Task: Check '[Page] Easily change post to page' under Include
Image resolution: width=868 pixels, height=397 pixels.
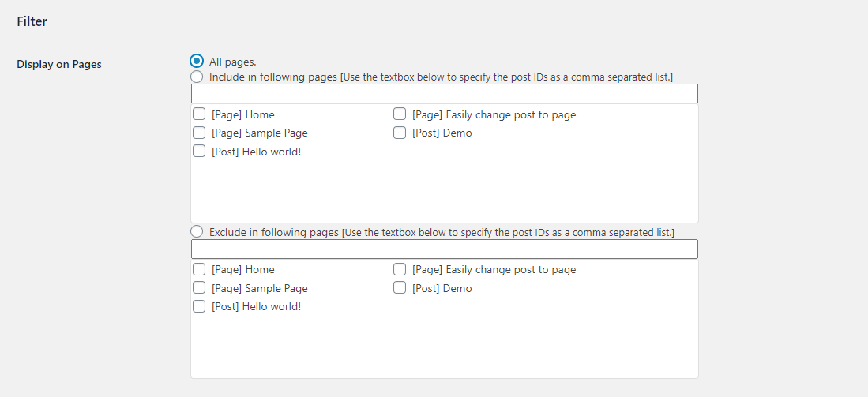Action: click(400, 114)
